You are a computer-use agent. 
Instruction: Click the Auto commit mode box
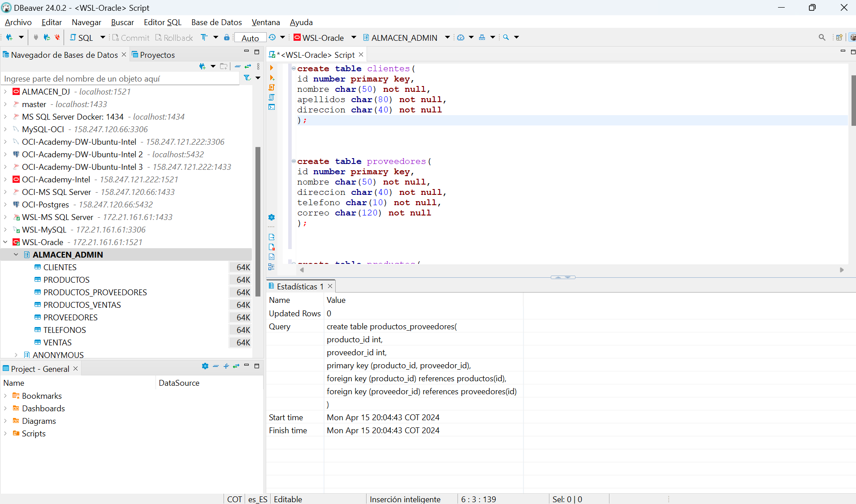250,38
